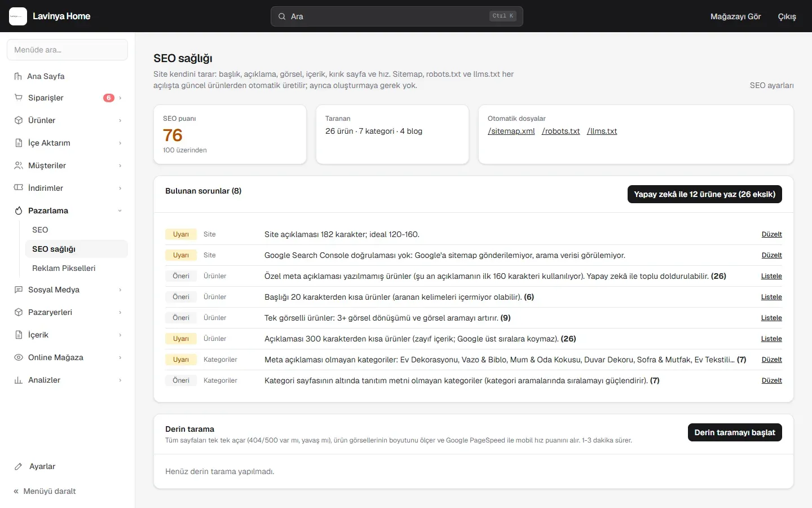
Task: Click the Müşteriler people icon
Action: (19, 165)
